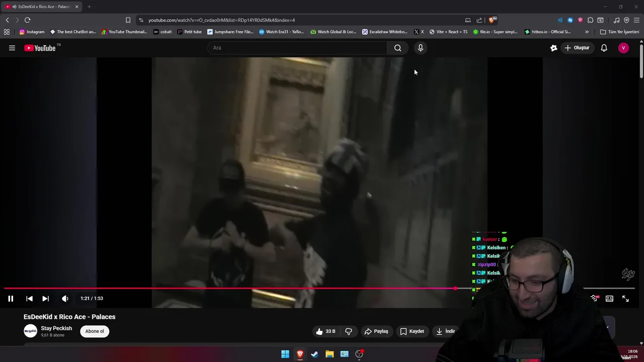644x362 pixels.
Task: Open File Explorer from the taskbar
Action: (x=330, y=354)
